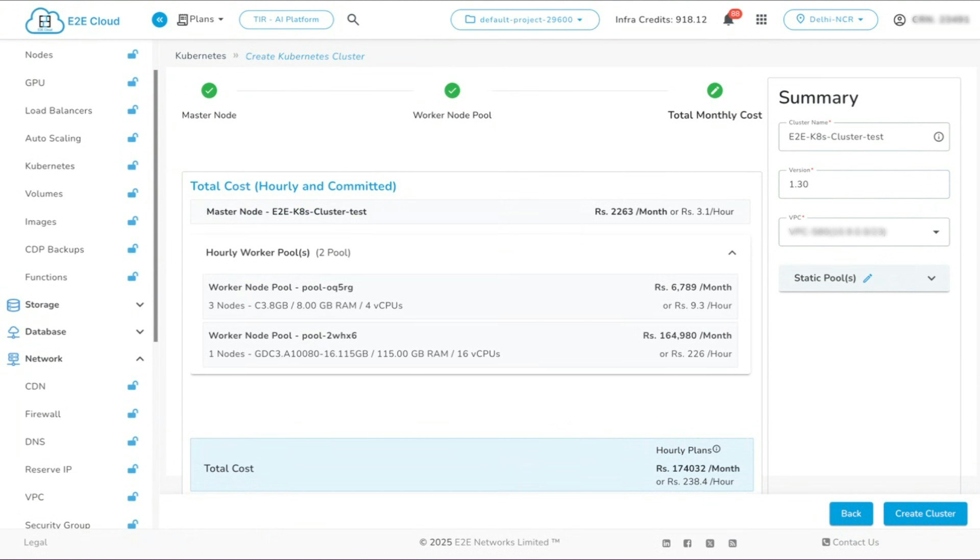Click lock icon next to Nodes
The width and height of the screenshot is (980, 560).
click(133, 54)
